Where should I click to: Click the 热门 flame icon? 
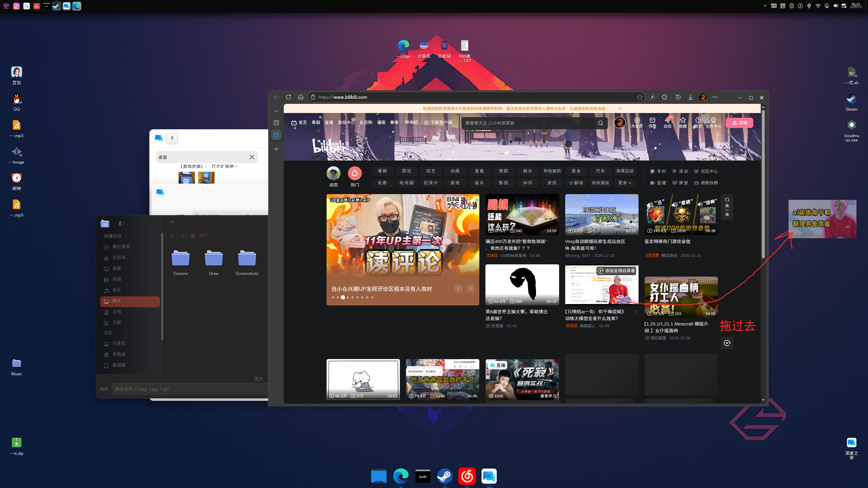(355, 173)
